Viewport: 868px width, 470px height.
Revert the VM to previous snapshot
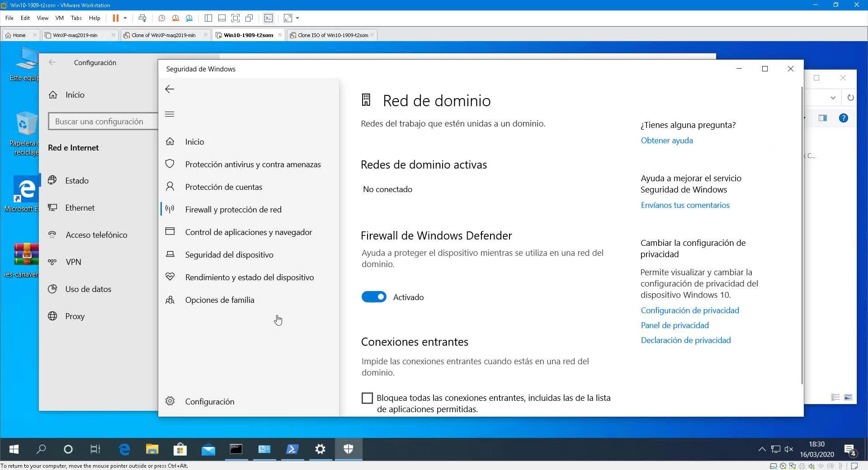point(175,18)
